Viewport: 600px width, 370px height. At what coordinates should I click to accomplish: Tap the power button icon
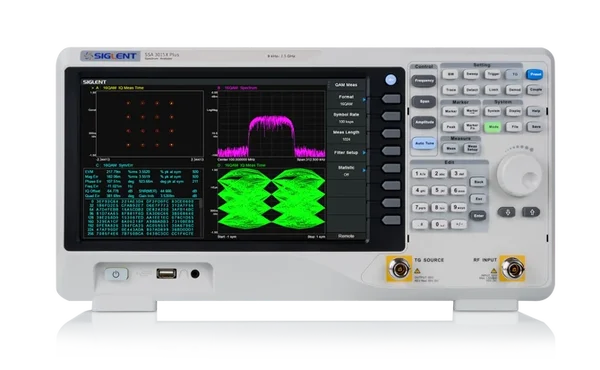click(x=116, y=274)
